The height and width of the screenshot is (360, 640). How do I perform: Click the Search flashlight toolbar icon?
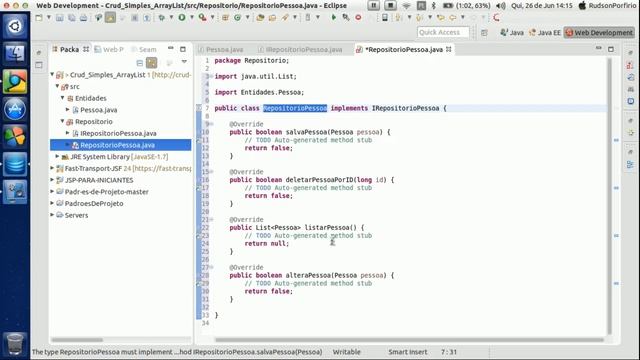[285, 18]
